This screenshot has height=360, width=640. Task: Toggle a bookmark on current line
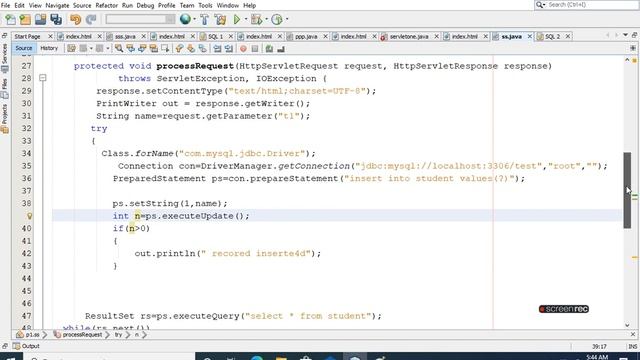coord(202,49)
